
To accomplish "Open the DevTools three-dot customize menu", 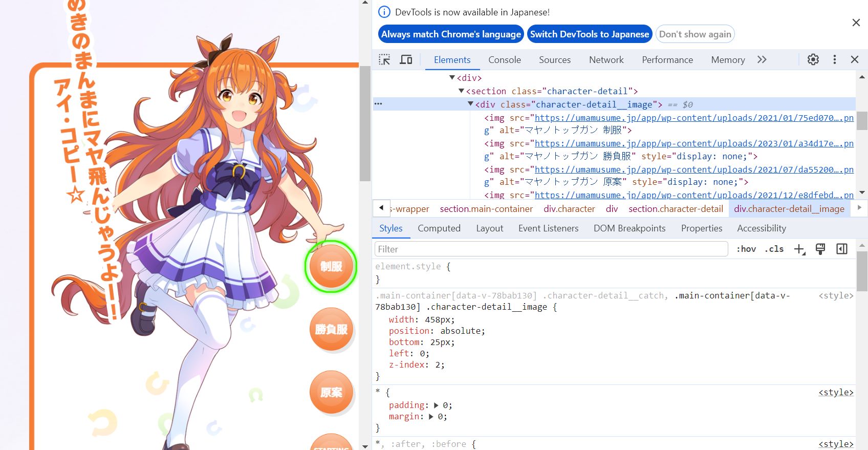I will [x=834, y=59].
